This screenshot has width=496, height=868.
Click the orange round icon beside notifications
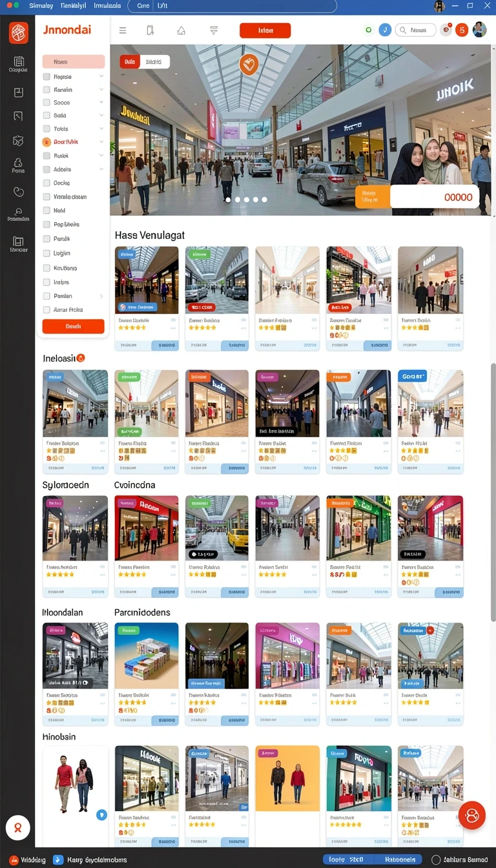(461, 30)
